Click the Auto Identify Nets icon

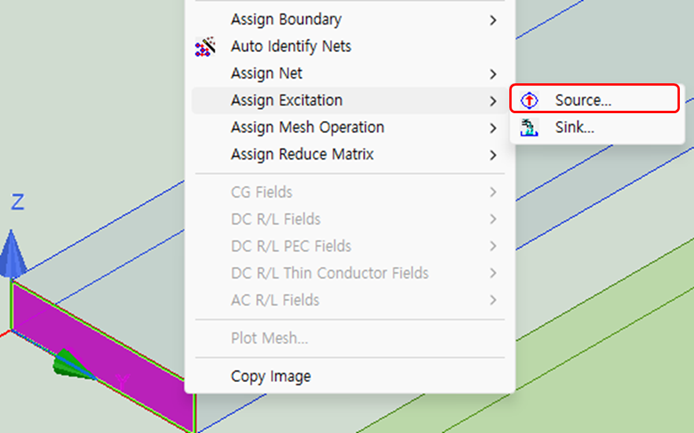[x=206, y=46]
